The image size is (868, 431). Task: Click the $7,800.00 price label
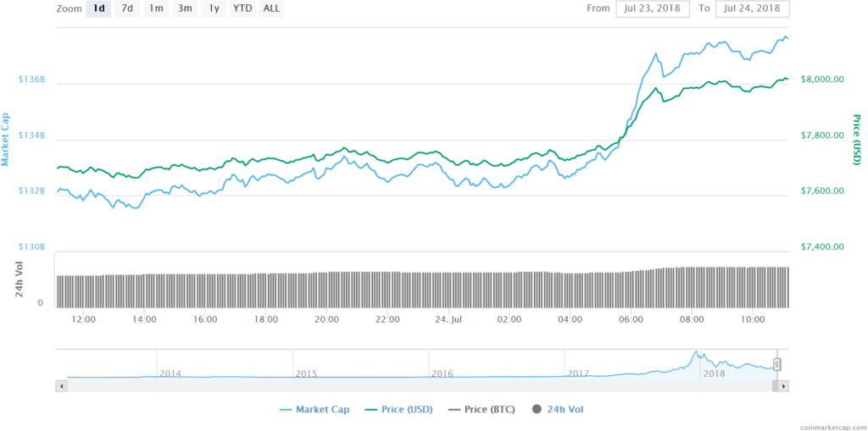point(822,135)
